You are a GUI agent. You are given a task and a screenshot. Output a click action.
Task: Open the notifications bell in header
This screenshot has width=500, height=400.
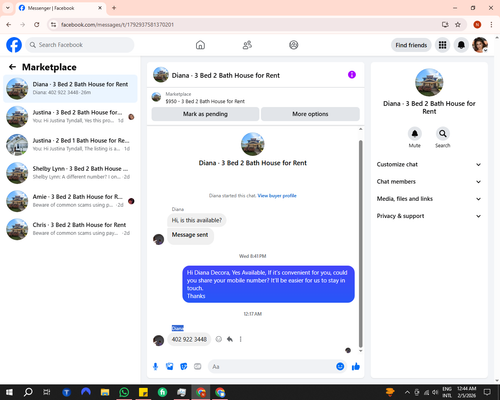click(461, 45)
